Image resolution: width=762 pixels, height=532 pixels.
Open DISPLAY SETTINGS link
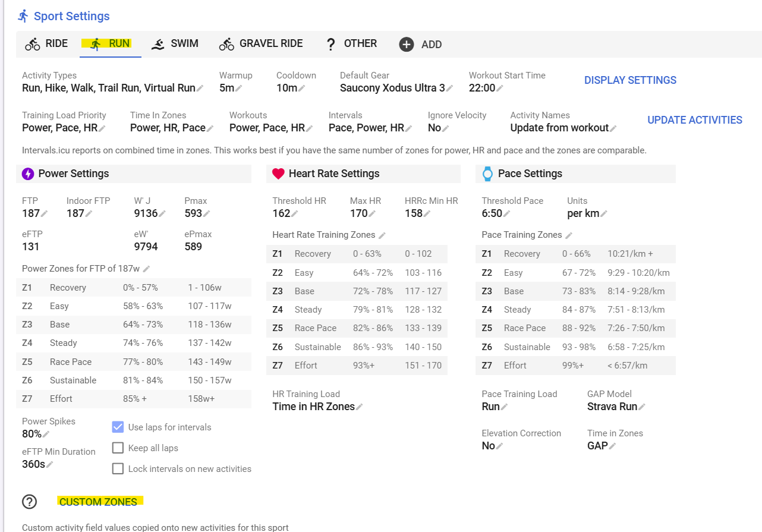[630, 80]
